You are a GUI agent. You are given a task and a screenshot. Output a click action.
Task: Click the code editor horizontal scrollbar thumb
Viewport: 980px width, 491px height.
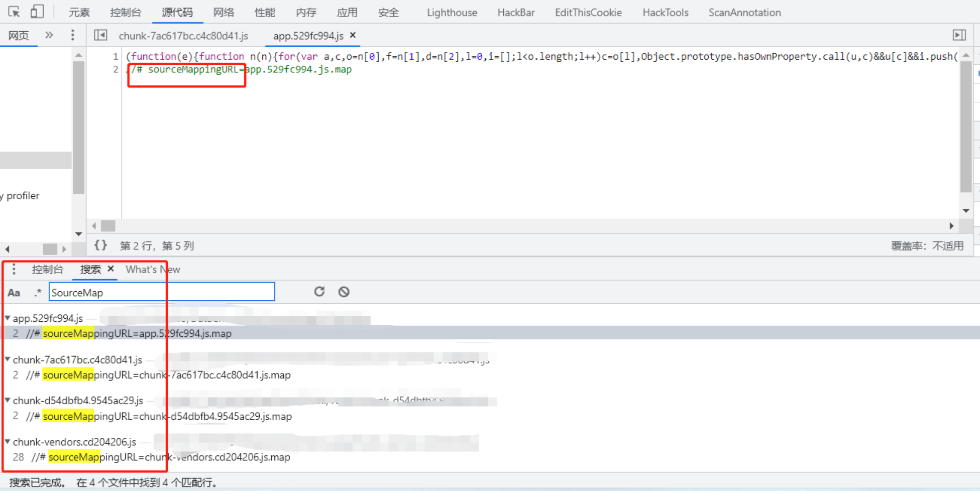[108, 226]
